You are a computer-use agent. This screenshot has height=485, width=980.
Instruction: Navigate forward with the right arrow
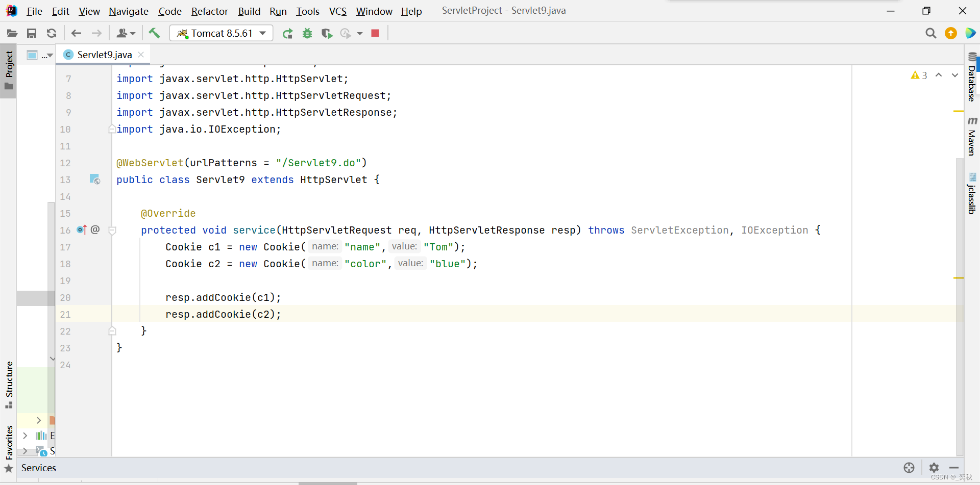point(96,34)
